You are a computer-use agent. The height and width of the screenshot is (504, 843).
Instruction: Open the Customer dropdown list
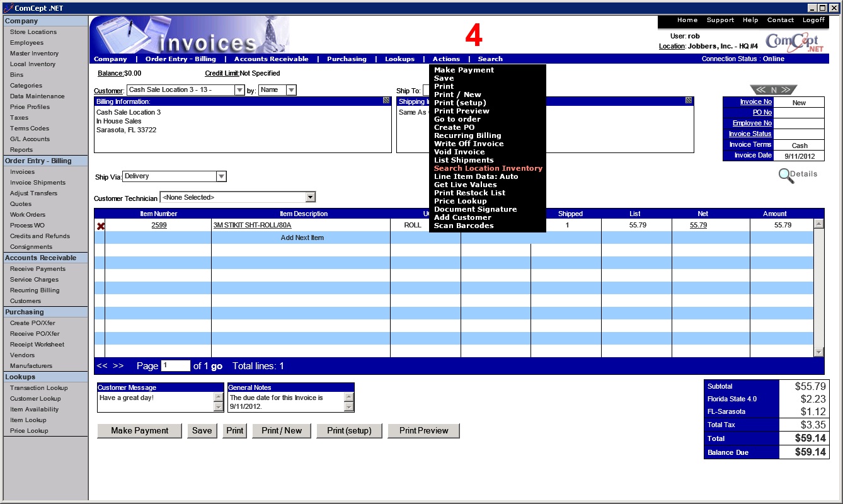(239, 90)
